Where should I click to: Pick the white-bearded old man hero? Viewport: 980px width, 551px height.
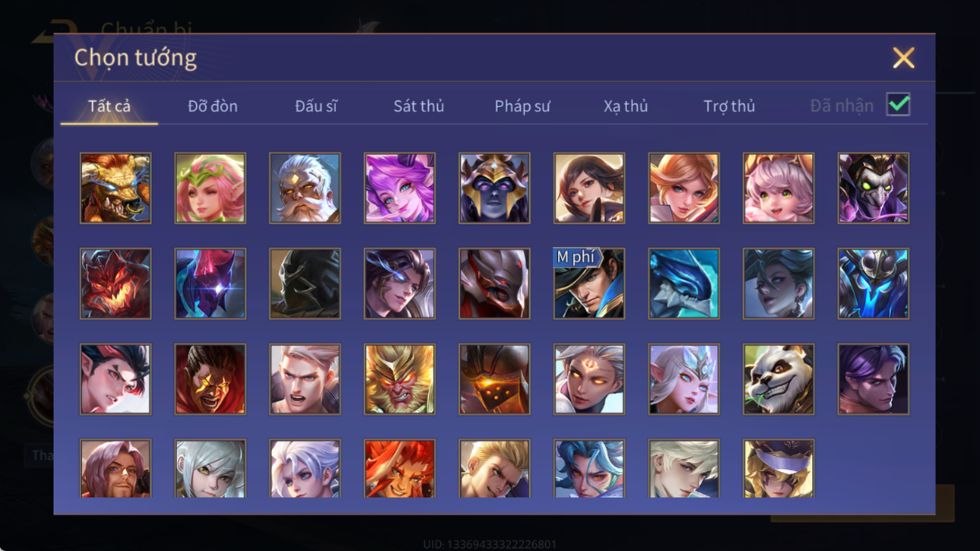click(304, 188)
